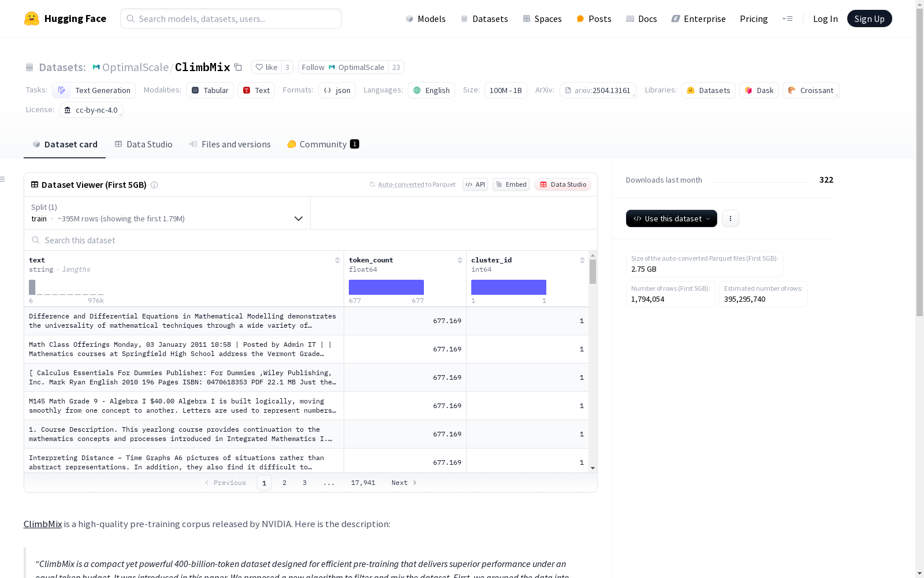The image size is (924, 578).
Task: Filter by Text modality tag
Action: 256,90
